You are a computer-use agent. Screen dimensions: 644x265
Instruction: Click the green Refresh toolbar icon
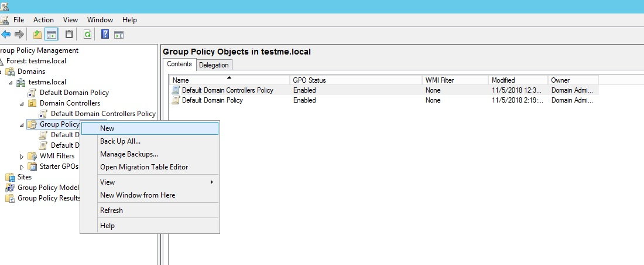(87, 35)
